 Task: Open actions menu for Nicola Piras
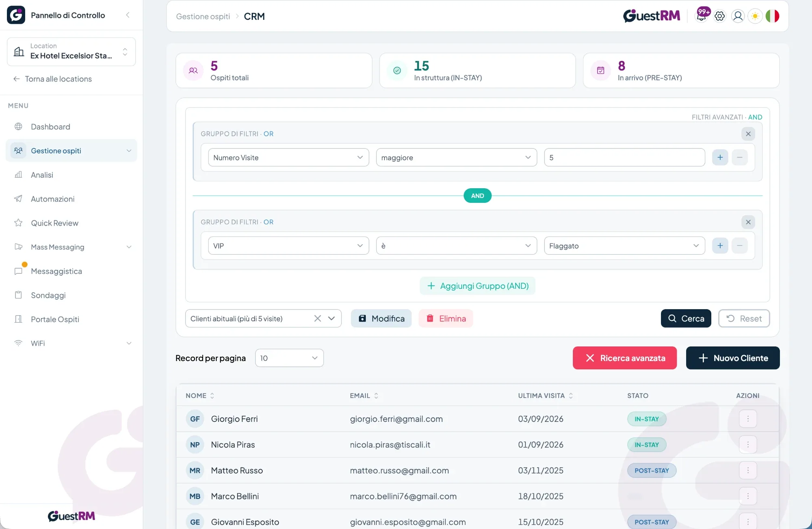[x=748, y=445]
